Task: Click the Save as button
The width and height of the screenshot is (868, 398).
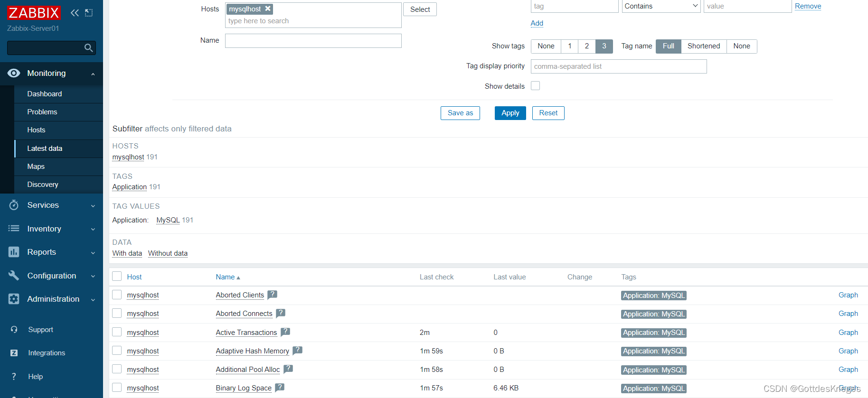Action: [460, 113]
